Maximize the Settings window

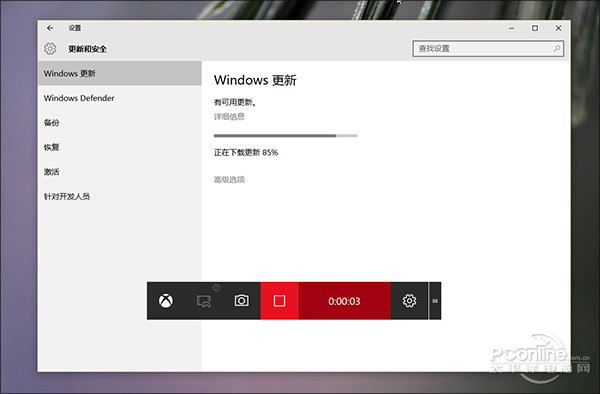(535, 28)
